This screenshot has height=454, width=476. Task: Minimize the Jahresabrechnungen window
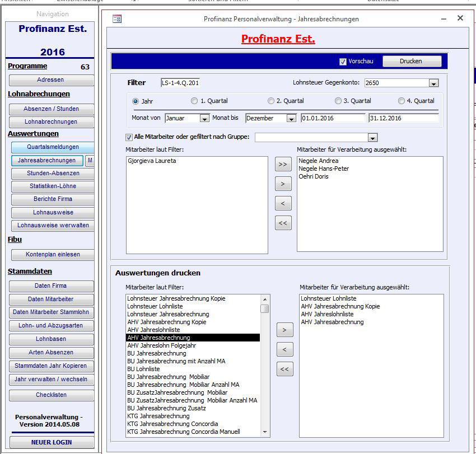444,19
